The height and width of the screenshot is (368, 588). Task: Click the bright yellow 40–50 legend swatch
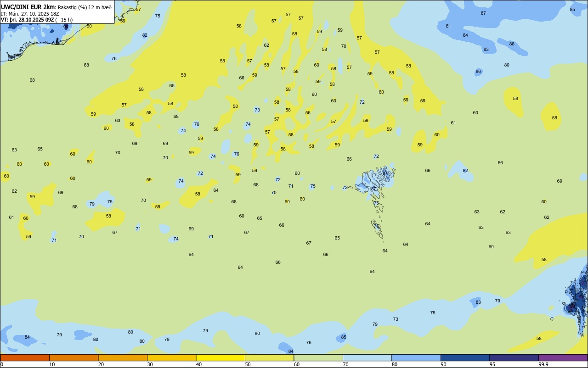point(220,357)
